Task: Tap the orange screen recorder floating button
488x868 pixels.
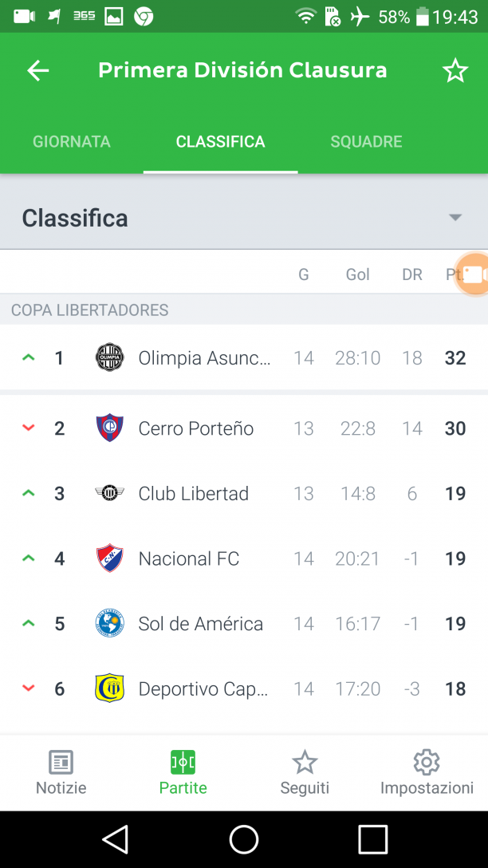Action: point(473,274)
